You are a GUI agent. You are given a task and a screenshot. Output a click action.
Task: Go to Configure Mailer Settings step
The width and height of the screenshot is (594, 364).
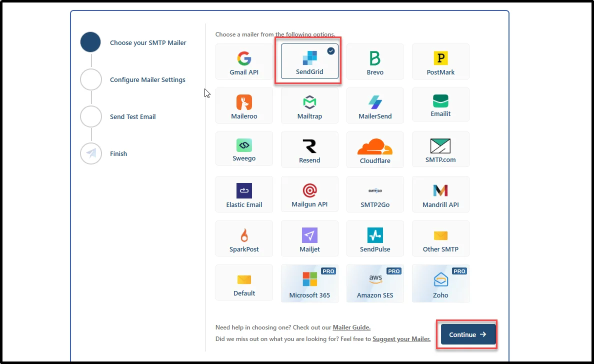[x=147, y=80]
